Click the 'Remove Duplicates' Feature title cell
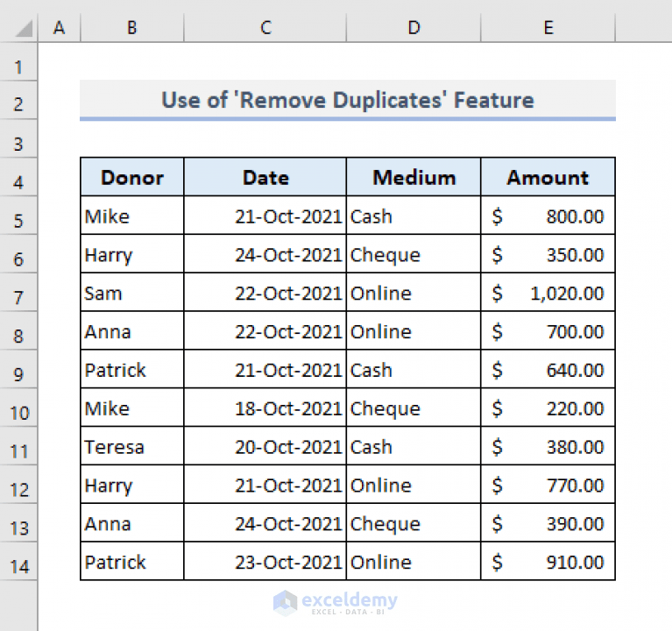 point(348,100)
